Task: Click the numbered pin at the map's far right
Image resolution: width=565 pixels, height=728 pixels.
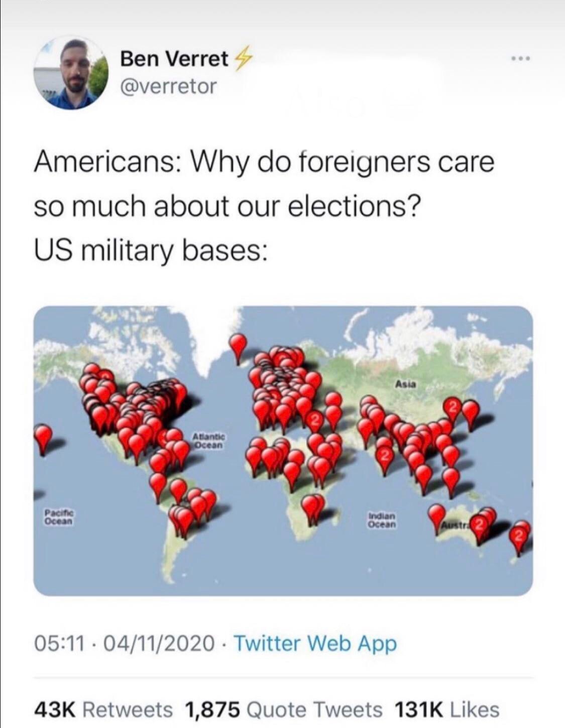Action: 520,536
